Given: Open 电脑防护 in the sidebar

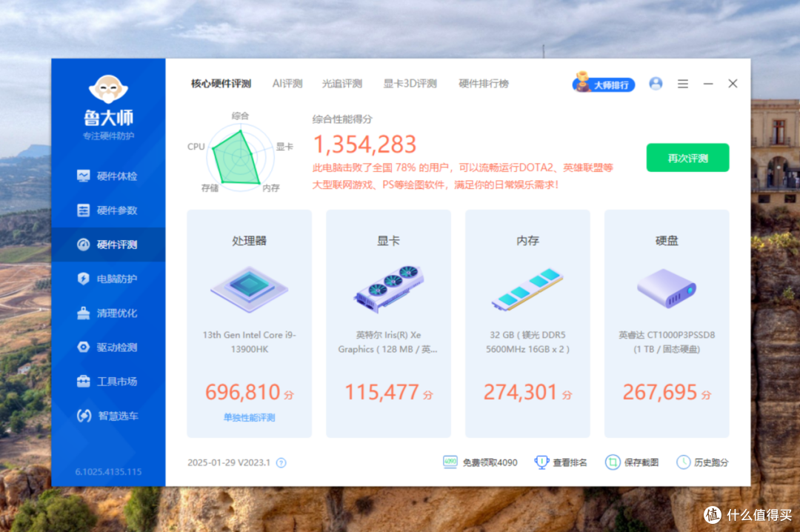Looking at the screenshot, I should (108, 279).
